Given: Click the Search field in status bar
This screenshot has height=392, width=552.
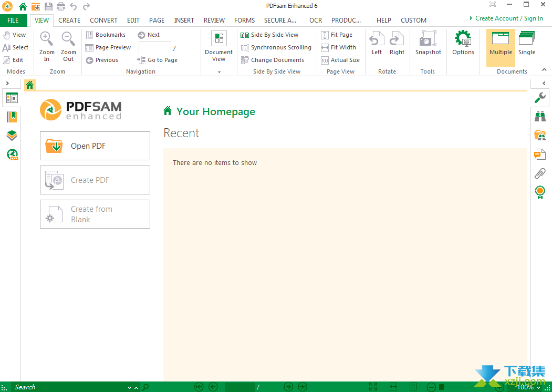Looking at the screenshot, I should point(69,387).
